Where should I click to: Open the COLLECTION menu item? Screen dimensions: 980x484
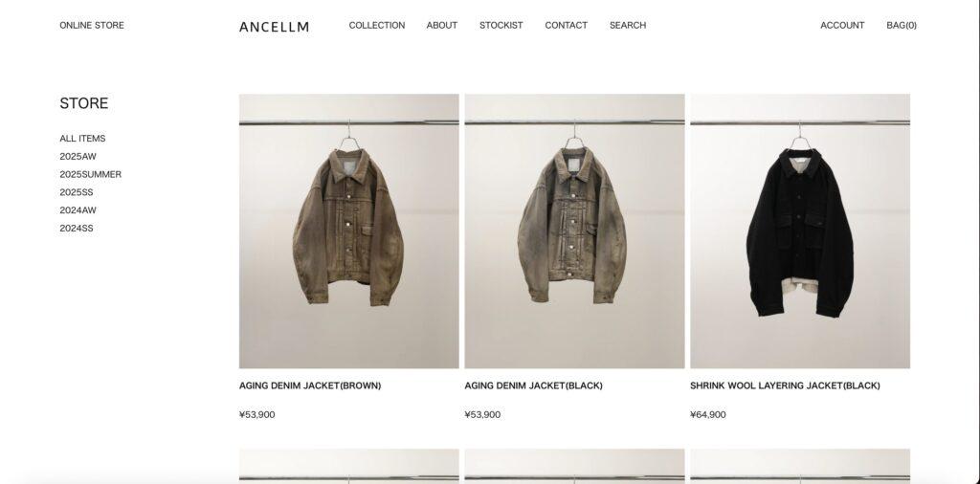click(x=377, y=26)
